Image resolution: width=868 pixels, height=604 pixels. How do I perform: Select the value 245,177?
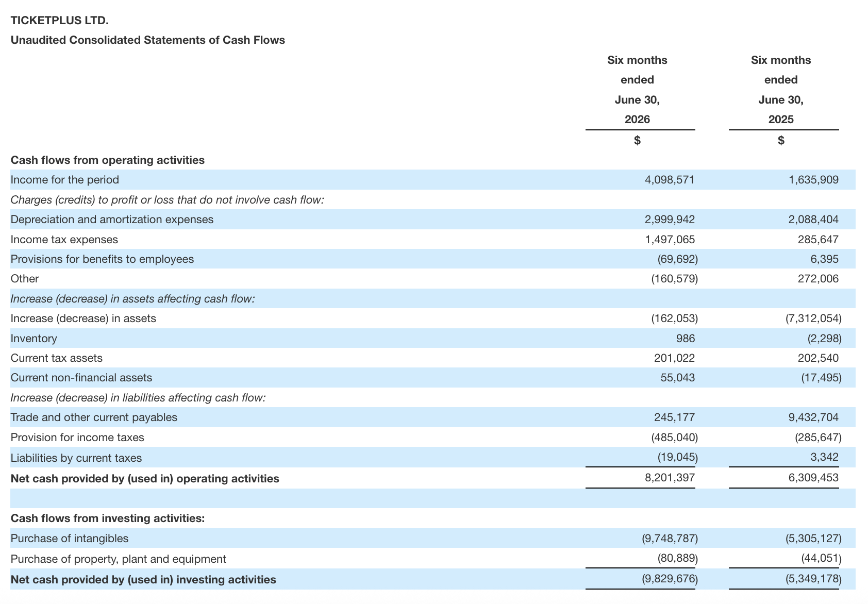click(674, 417)
